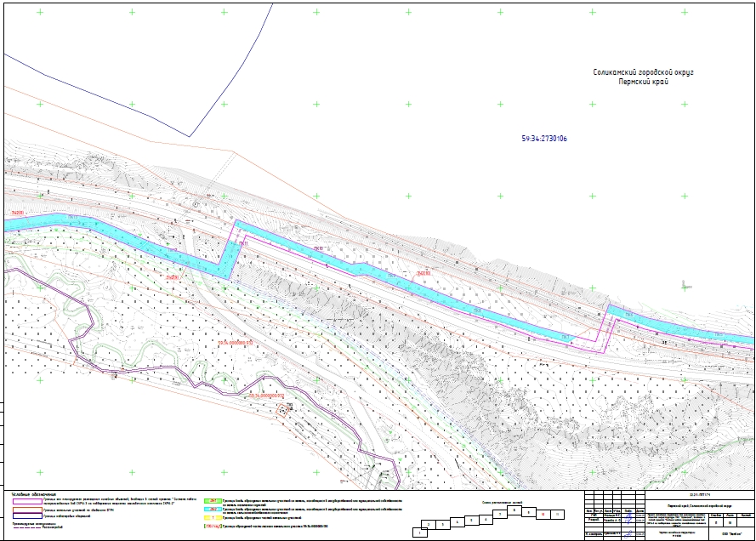Select the green :ЗУ1 legend swatch
Viewport: 756px width, 541px height.
[213, 501]
